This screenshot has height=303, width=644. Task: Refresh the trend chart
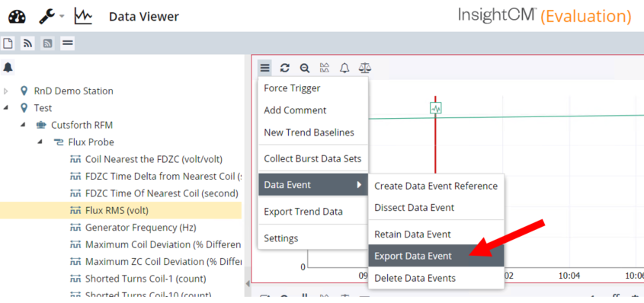click(x=284, y=68)
